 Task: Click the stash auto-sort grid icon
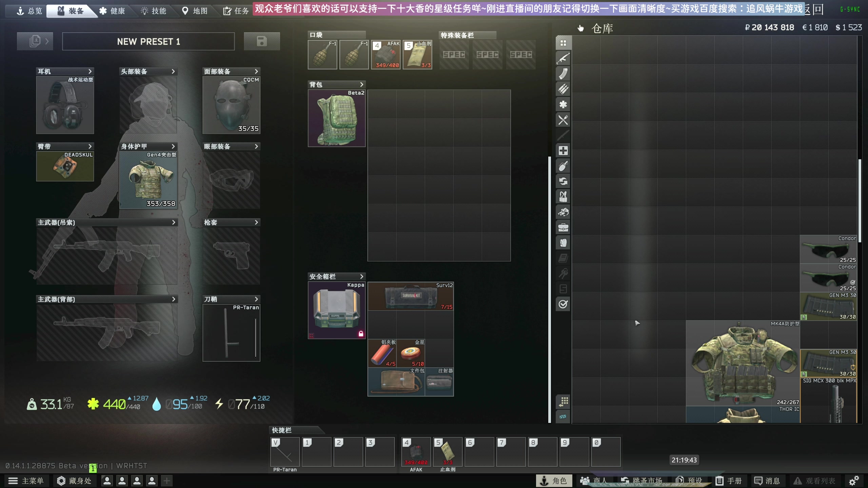(563, 402)
